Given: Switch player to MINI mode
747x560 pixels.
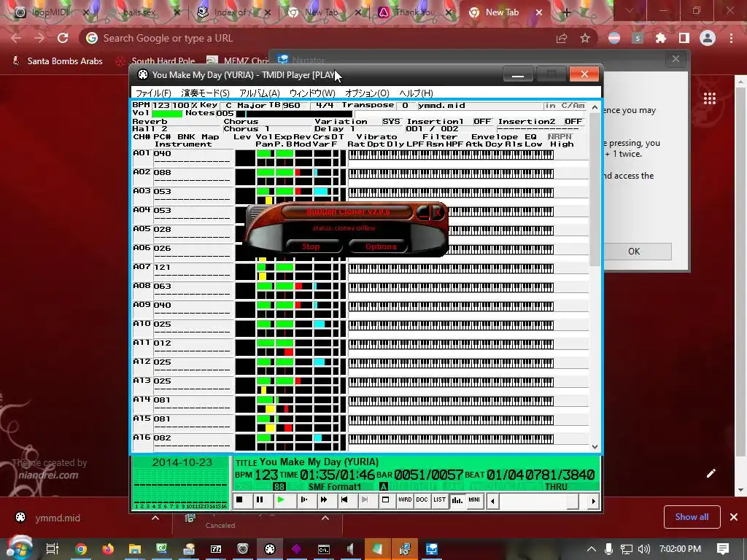Looking at the screenshot, I should (x=474, y=500).
